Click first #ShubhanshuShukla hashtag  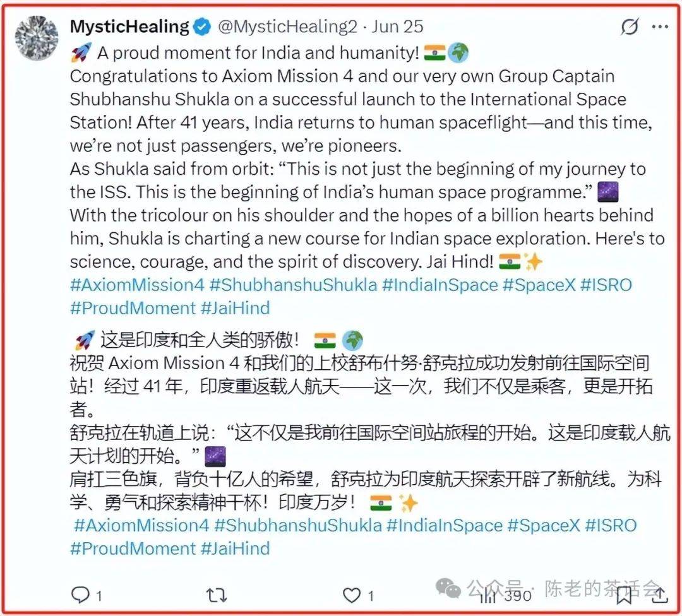pyautogui.click(x=293, y=285)
